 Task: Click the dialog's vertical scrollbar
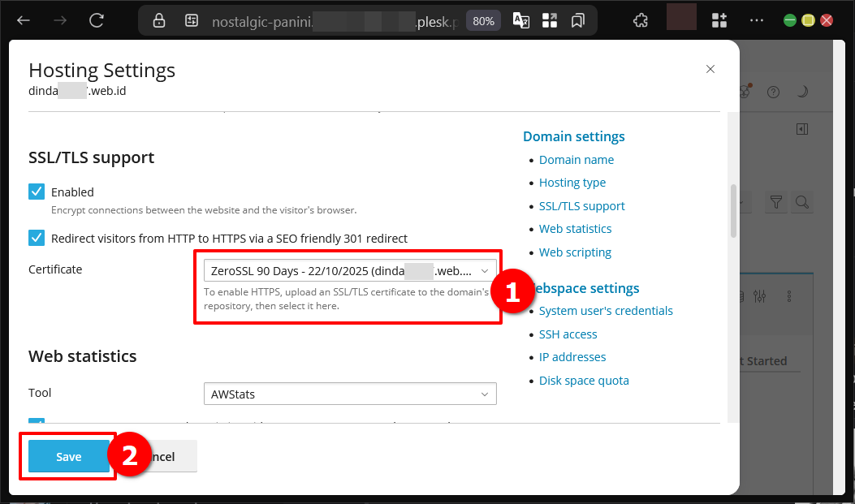[733, 211]
